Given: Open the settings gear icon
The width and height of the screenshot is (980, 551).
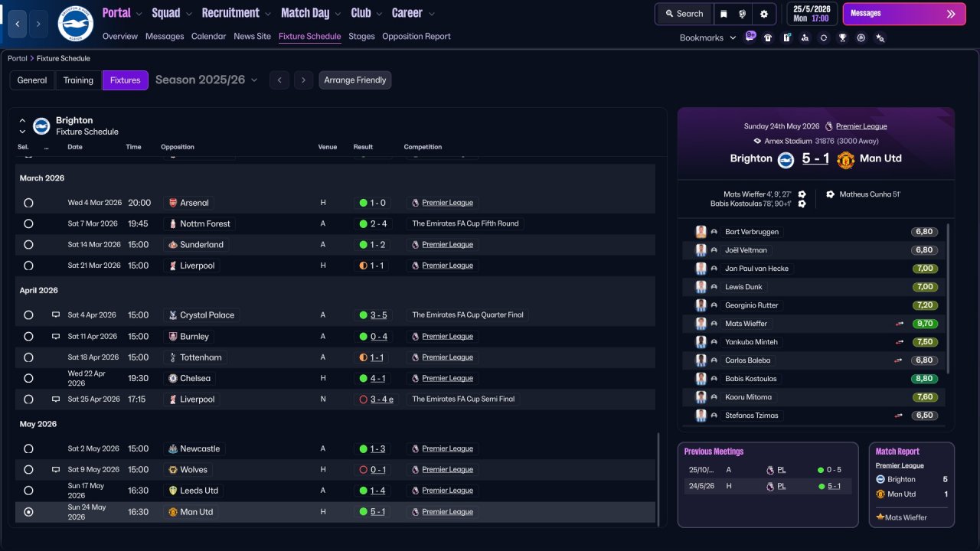Looking at the screenshot, I should [x=764, y=14].
